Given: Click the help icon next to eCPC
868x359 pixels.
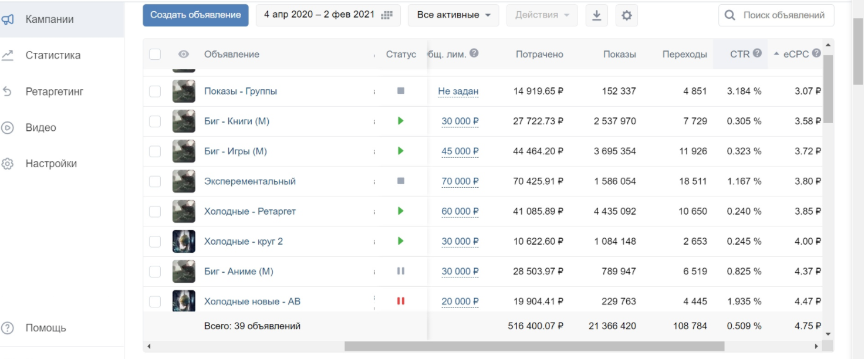Looking at the screenshot, I should (816, 53).
